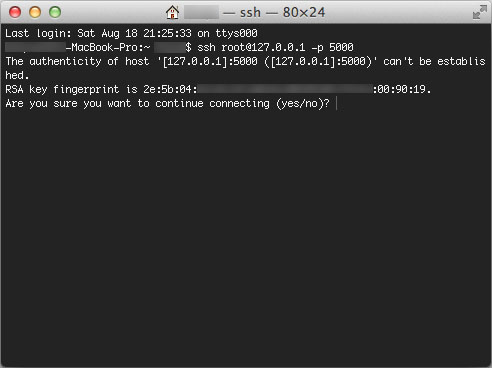Image resolution: width=492 pixels, height=368 pixels.
Task: Click the "(yes/no)?" prompt text
Action: click(303, 103)
